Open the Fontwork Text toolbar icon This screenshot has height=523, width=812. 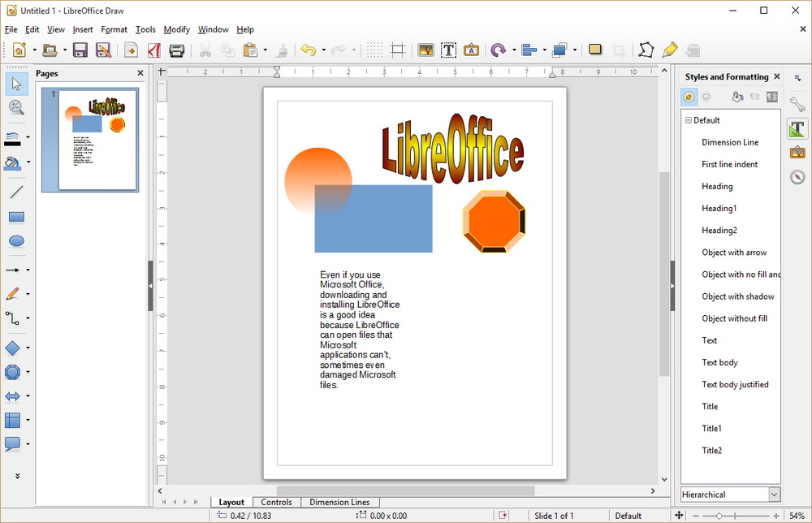pos(471,50)
